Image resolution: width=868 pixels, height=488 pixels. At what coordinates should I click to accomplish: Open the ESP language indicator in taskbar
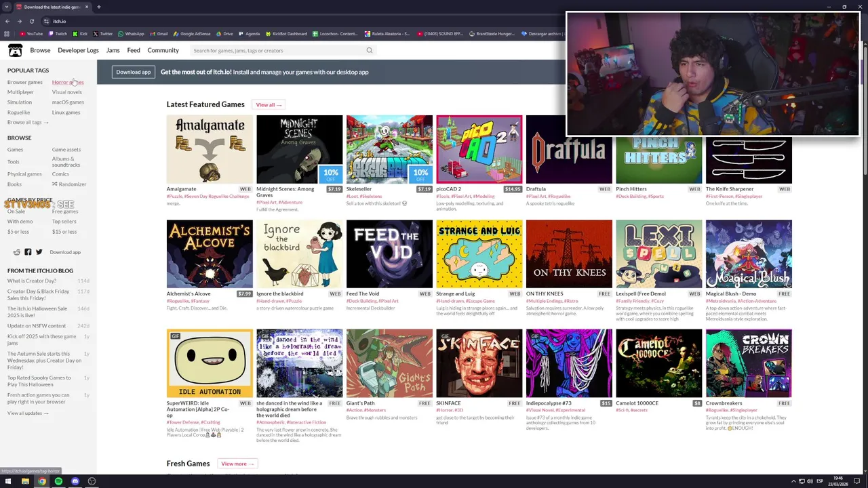pos(820,481)
